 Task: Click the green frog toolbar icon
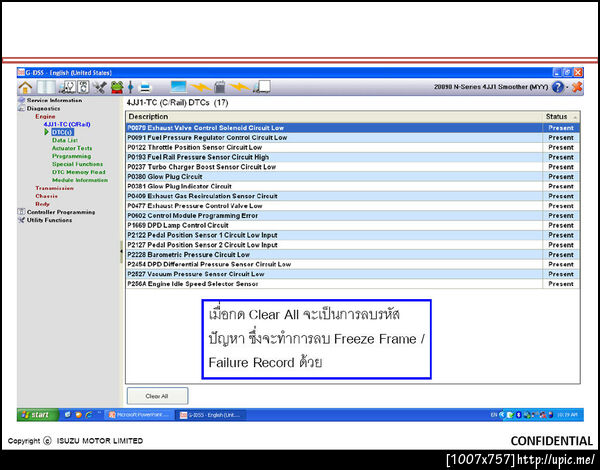pyautogui.click(x=117, y=87)
